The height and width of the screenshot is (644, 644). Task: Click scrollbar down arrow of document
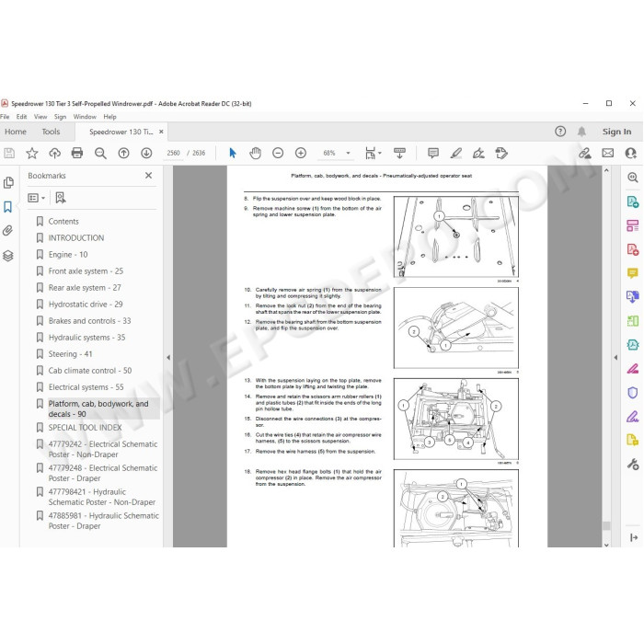pyautogui.click(x=606, y=545)
